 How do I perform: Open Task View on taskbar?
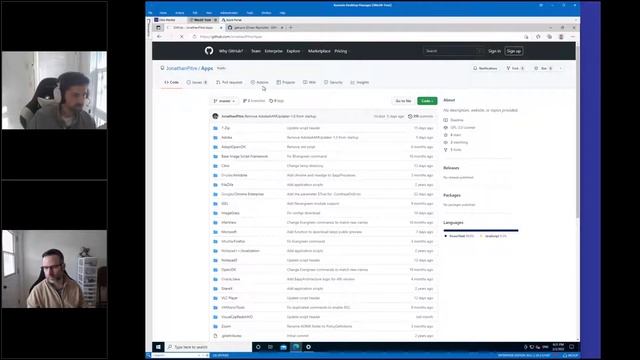271,347
